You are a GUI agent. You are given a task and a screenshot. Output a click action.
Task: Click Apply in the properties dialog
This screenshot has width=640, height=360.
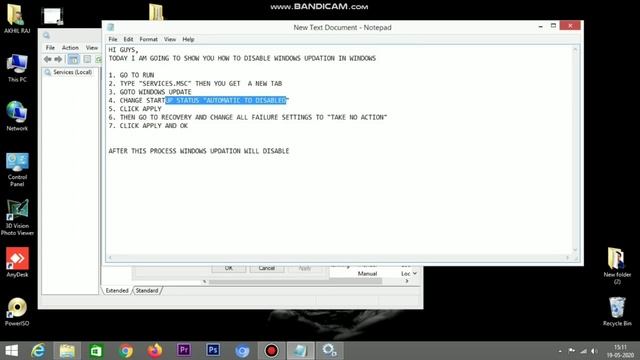pos(304,268)
